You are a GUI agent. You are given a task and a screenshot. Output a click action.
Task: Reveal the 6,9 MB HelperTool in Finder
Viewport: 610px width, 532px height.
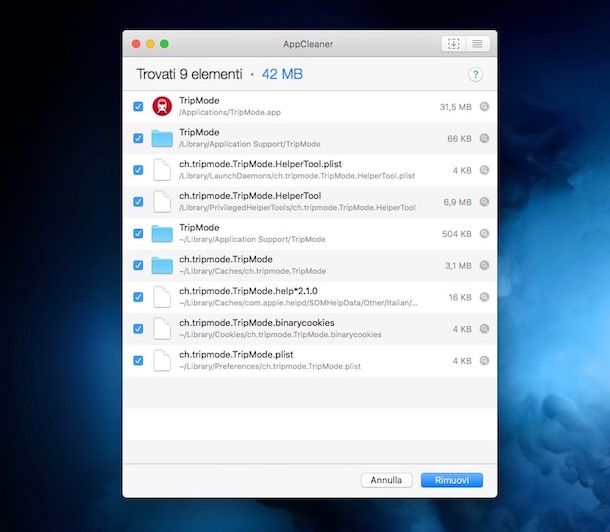tap(484, 202)
